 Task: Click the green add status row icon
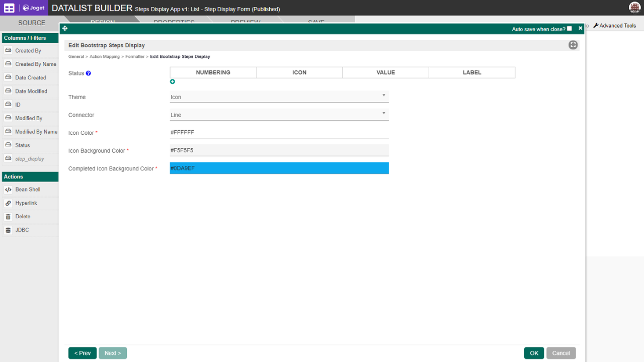click(173, 81)
